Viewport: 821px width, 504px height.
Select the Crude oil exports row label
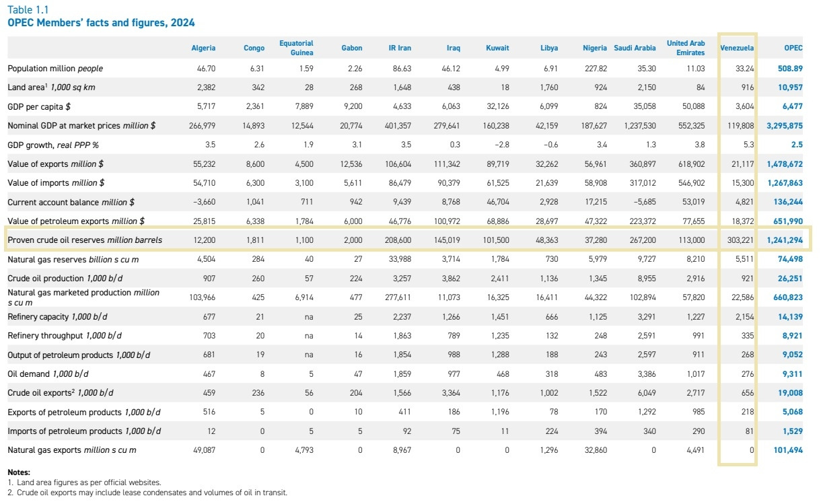pos(62,392)
